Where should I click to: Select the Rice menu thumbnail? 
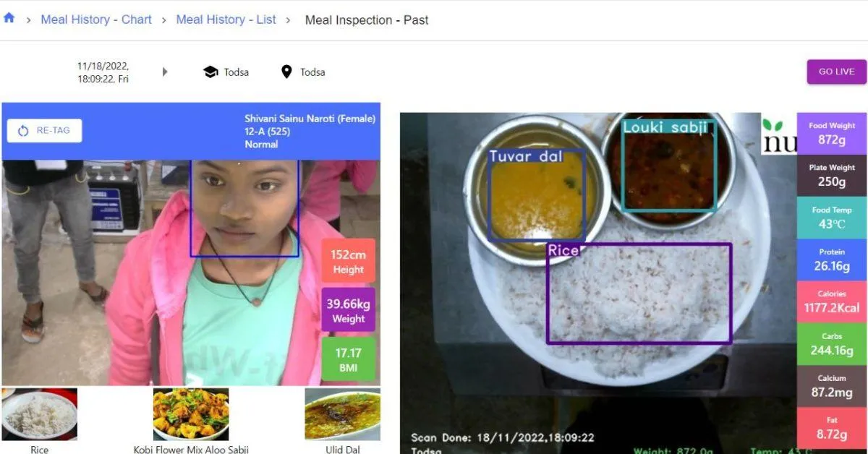[39, 414]
